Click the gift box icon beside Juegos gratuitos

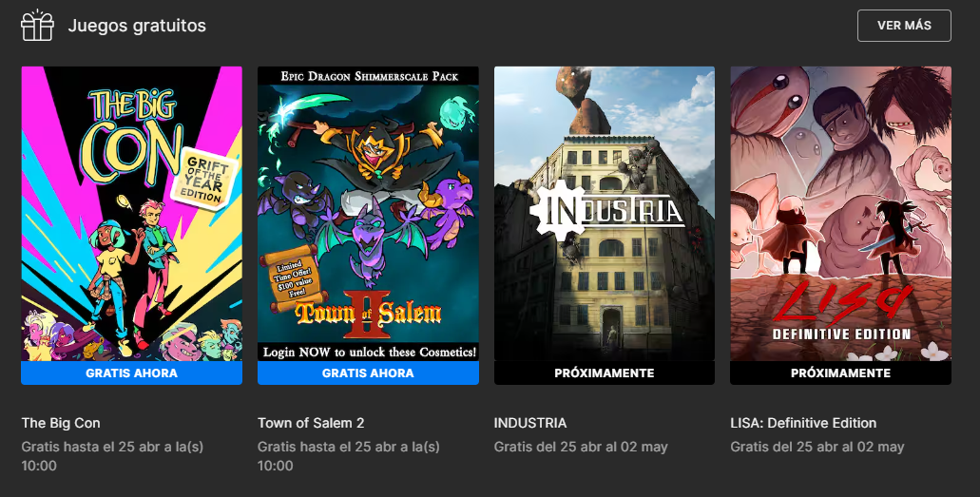[37, 26]
